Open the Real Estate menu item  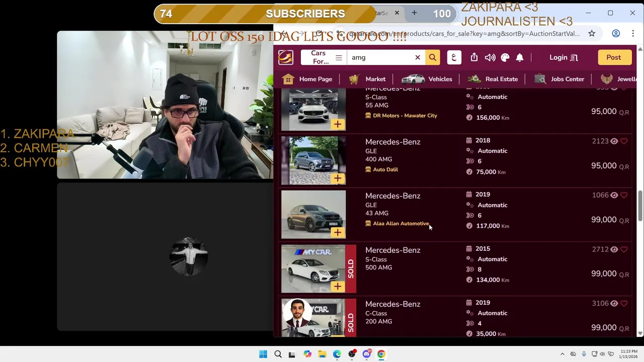(493, 79)
